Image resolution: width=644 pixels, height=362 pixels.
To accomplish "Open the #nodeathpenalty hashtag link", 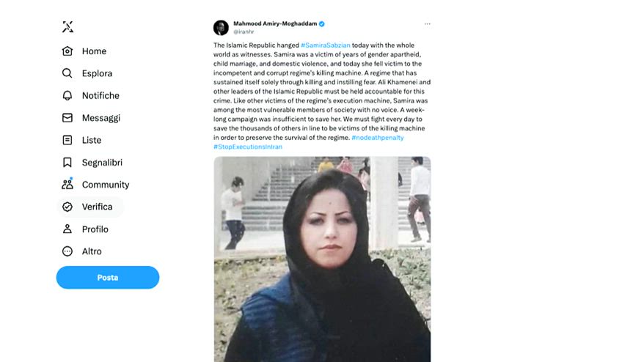I will 378,138.
